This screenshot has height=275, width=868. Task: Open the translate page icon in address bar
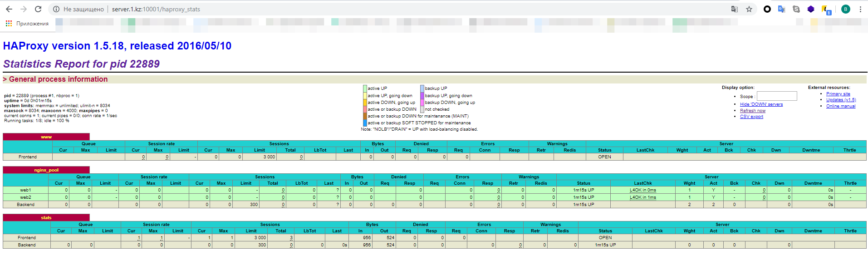pyautogui.click(x=735, y=9)
